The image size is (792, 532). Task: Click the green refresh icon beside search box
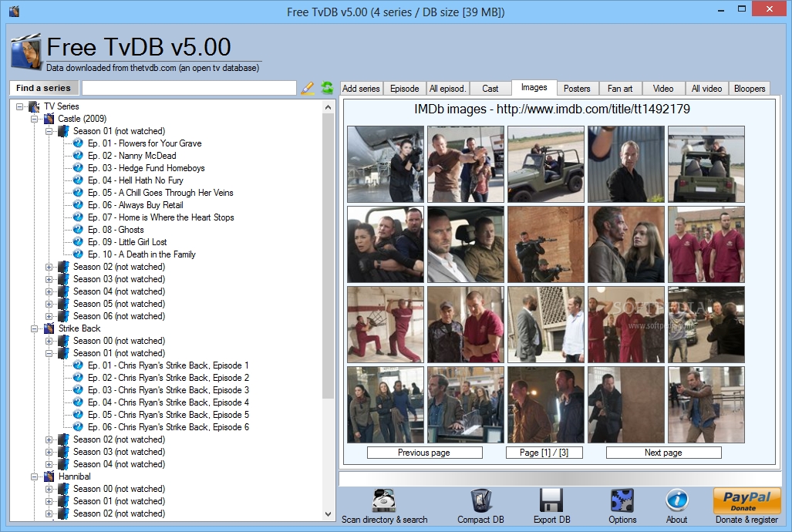[x=327, y=88]
